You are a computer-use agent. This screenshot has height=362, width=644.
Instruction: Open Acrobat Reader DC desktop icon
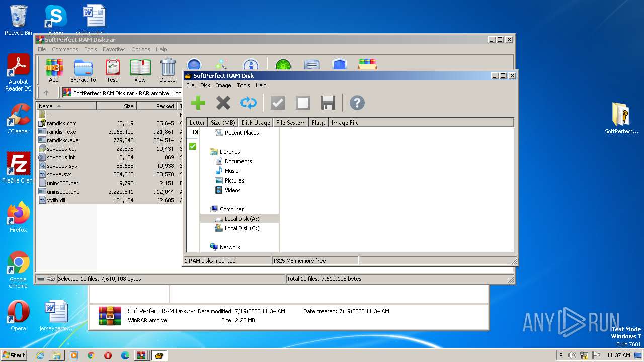18,72
